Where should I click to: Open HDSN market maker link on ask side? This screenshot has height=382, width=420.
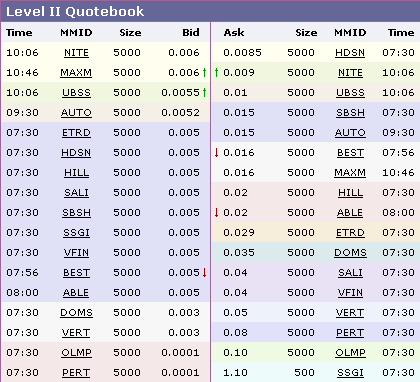(350, 53)
